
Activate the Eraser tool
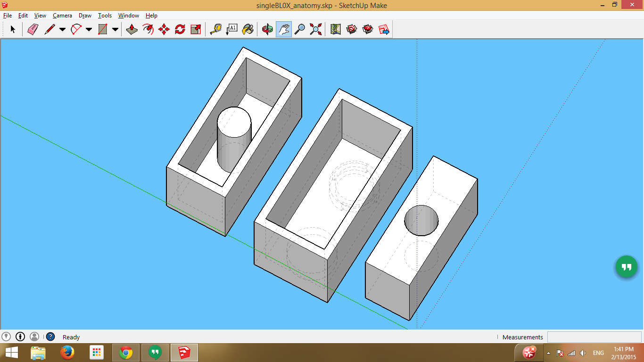(x=33, y=29)
